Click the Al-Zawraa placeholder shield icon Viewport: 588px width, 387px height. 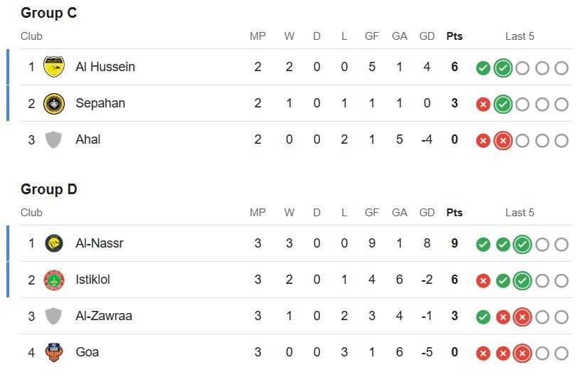[x=54, y=316]
